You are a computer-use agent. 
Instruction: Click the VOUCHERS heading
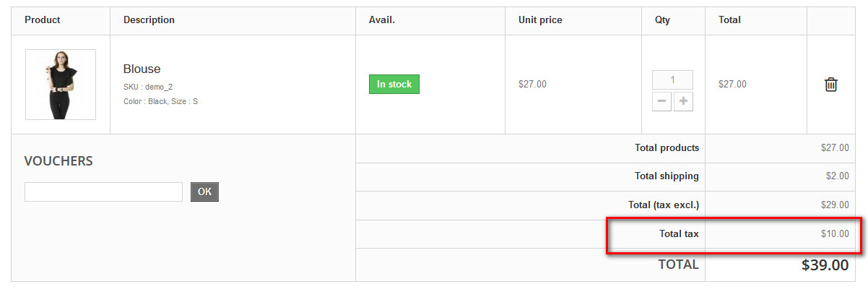pyautogui.click(x=58, y=161)
